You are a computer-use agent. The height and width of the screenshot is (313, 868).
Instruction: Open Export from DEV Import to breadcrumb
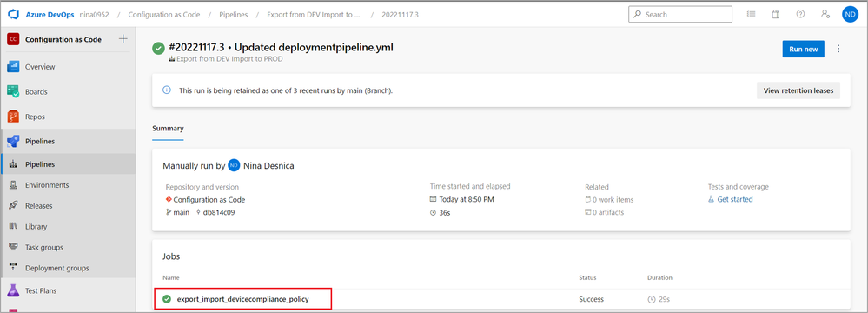(314, 15)
